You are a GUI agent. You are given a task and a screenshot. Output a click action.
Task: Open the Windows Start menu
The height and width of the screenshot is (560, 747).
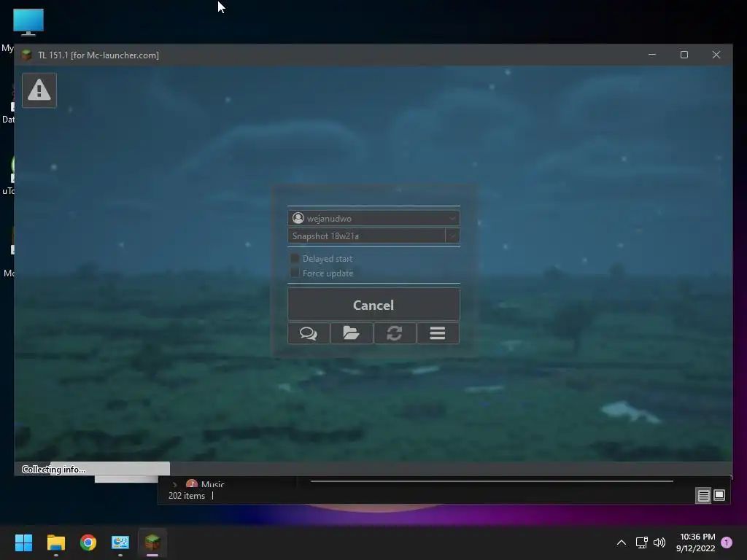[x=23, y=542]
